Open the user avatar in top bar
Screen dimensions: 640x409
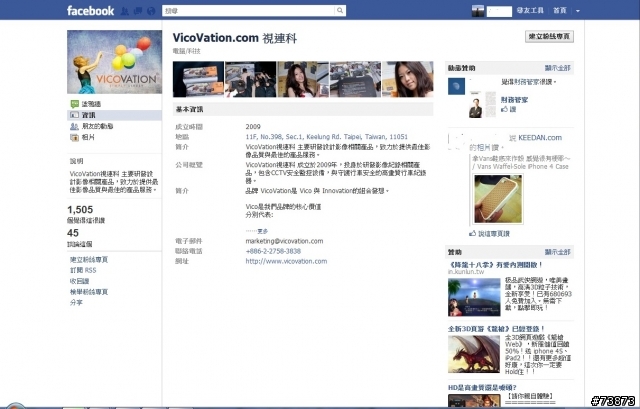478,11
